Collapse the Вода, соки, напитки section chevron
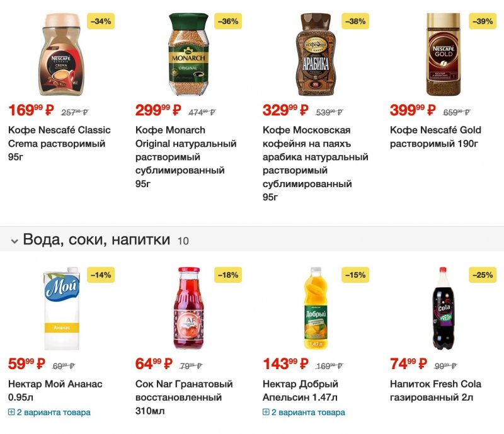The height and width of the screenshot is (434, 504). (x=14, y=240)
